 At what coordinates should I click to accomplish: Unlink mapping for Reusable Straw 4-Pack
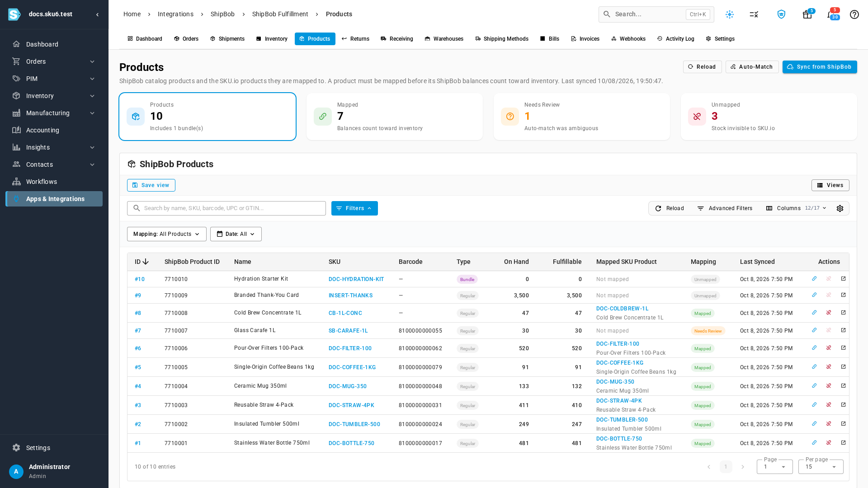click(x=829, y=405)
